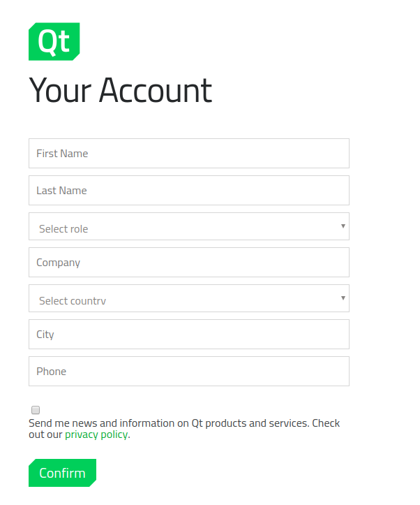
Task: Click the 'Your Account' heading
Action: [x=120, y=91]
